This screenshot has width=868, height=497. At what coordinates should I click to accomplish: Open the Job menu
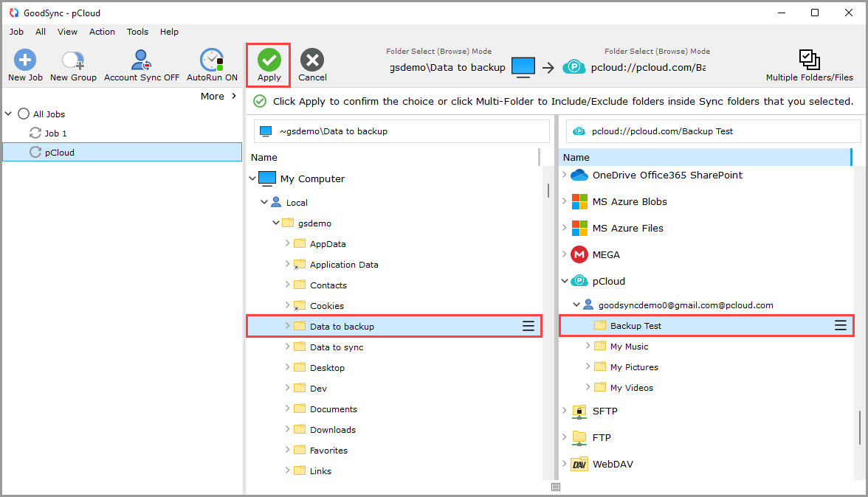16,32
